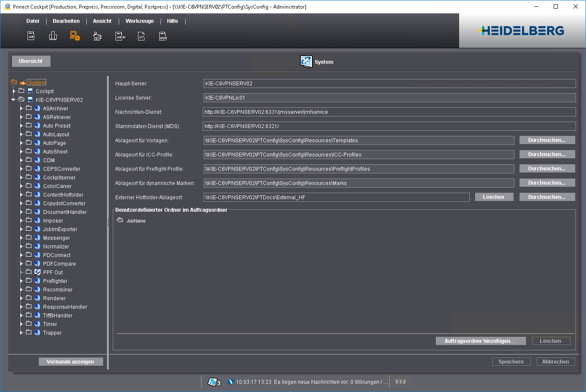Click the Nachrichten-Dienst URL field
The height and width of the screenshot is (392, 586).
[x=389, y=112]
